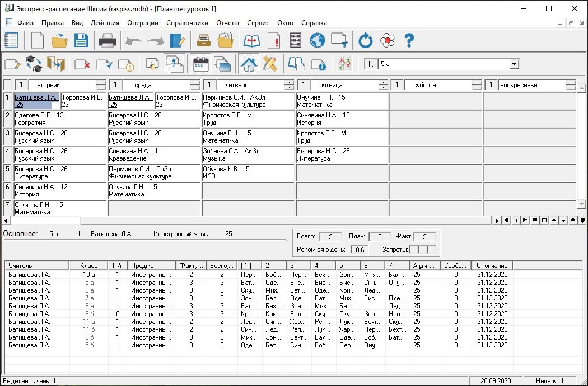The width and height of the screenshot is (588, 386).
Task: Show lesson info with the card info icon
Action: pos(319,64)
